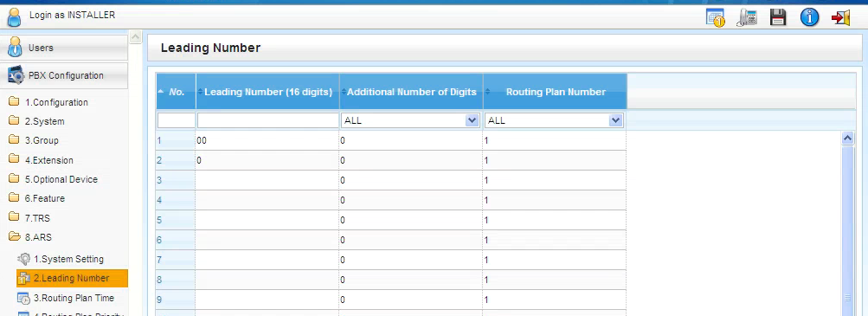Click clock icon beside 3.Routing Plan Time

(x=24, y=298)
